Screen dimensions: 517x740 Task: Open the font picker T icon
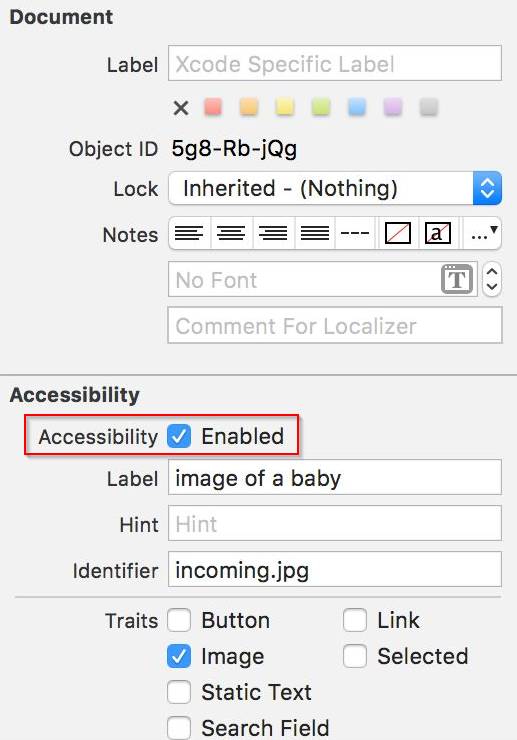pyautogui.click(x=457, y=279)
